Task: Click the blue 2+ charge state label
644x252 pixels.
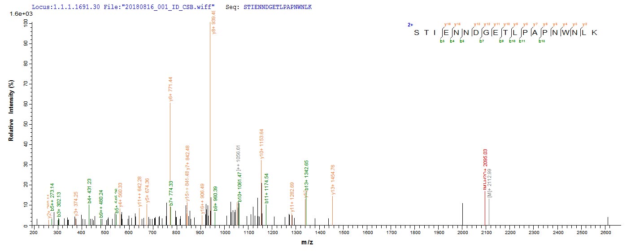Action: coord(410,25)
